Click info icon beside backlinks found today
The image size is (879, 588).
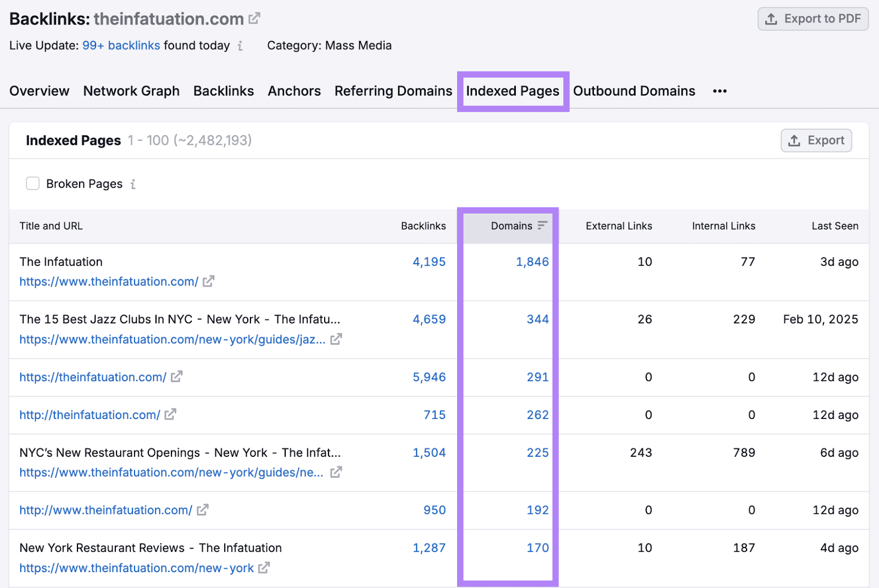click(240, 46)
